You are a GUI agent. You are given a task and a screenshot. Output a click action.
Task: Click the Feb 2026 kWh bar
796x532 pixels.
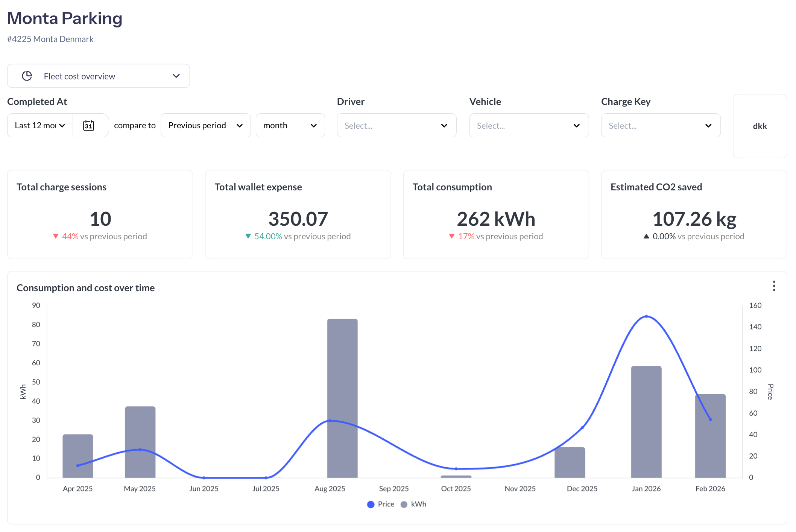click(x=710, y=436)
